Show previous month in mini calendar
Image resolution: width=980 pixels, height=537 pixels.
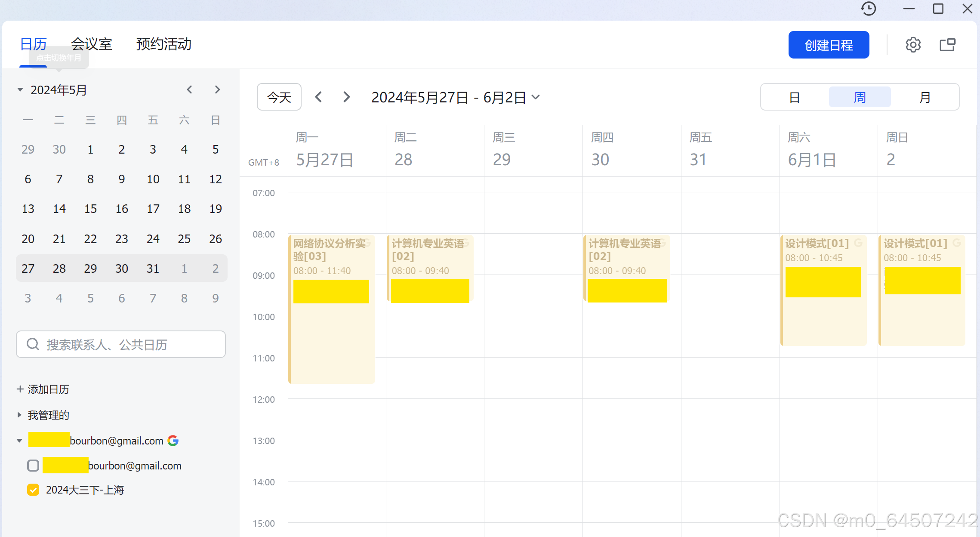pyautogui.click(x=189, y=89)
